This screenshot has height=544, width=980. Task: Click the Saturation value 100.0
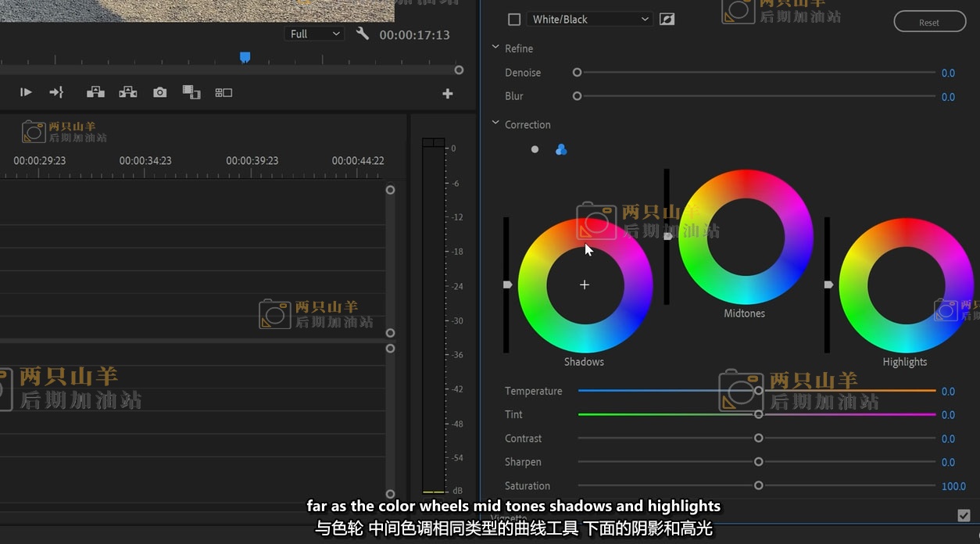click(953, 486)
